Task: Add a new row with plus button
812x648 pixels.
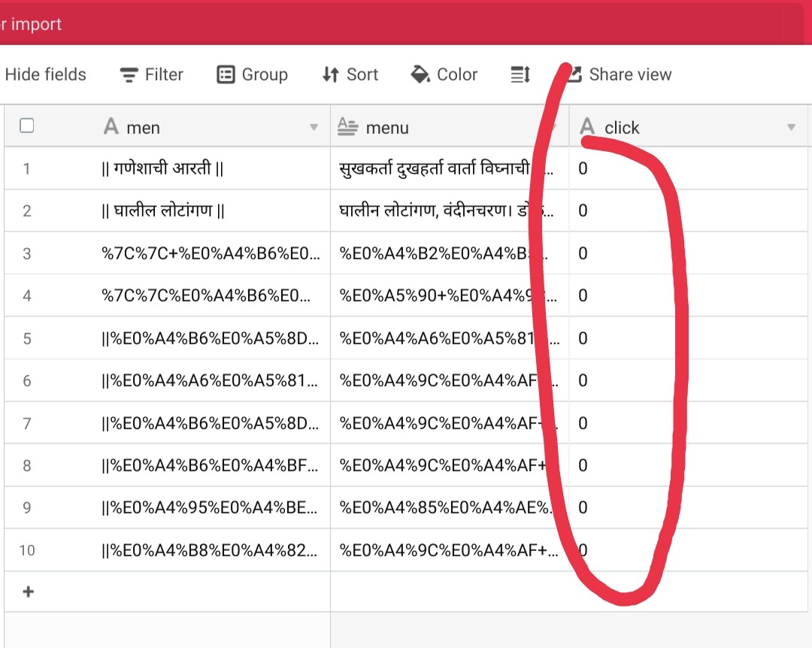Action: [28, 592]
